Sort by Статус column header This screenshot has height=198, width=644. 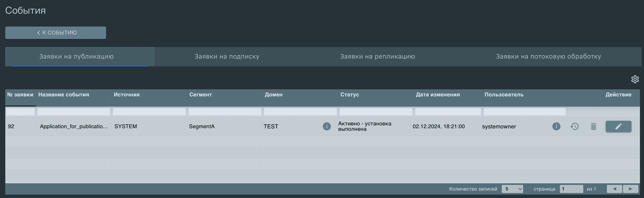[349, 95]
